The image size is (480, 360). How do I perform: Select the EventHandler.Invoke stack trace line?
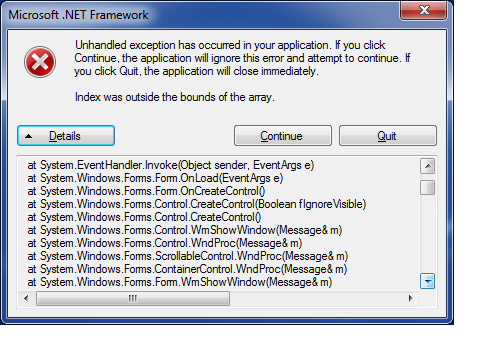(x=171, y=165)
